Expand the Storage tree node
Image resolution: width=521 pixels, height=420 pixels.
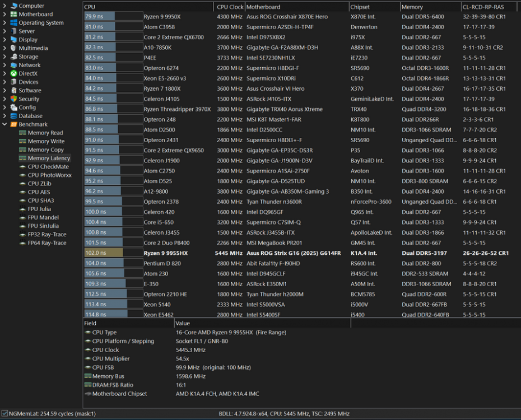[x=5, y=57]
